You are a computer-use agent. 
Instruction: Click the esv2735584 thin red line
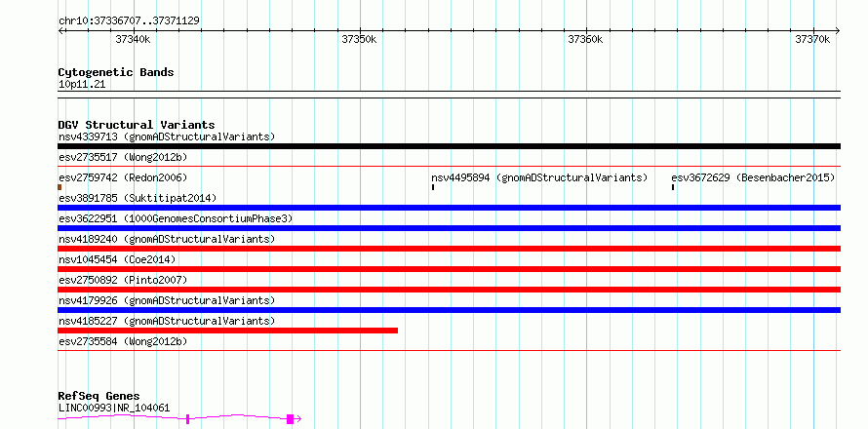[449, 350]
